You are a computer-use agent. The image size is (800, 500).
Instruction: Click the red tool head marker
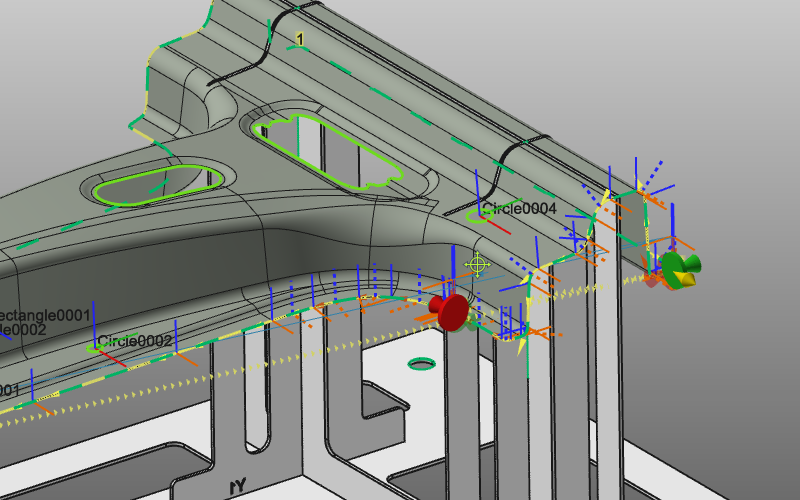tap(451, 311)
